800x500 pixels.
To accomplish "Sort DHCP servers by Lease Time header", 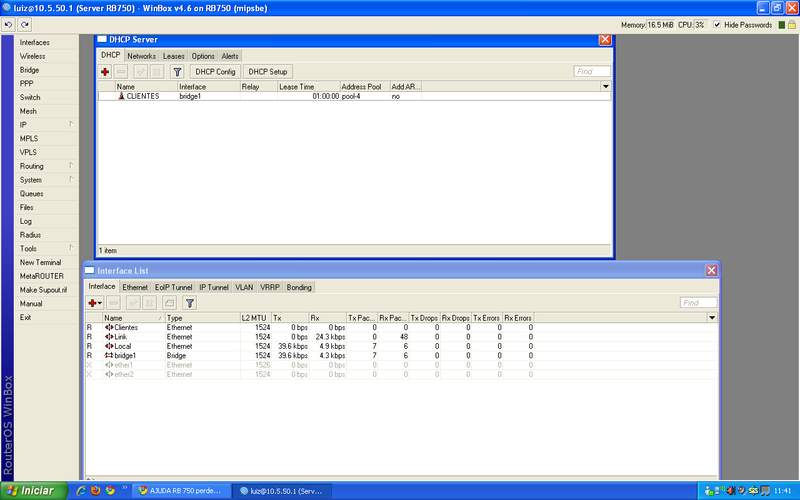I will pos(308,86).
